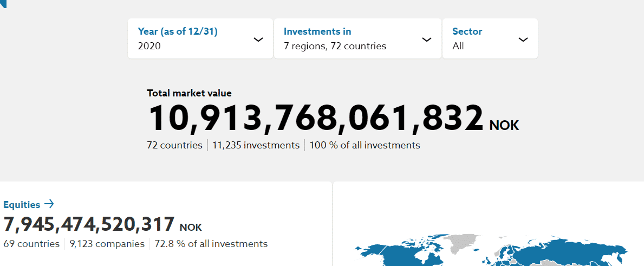The width and height of the screenshot is (644, 266).
Task: Click the 11,235 investments text
Action: point(256,145)
